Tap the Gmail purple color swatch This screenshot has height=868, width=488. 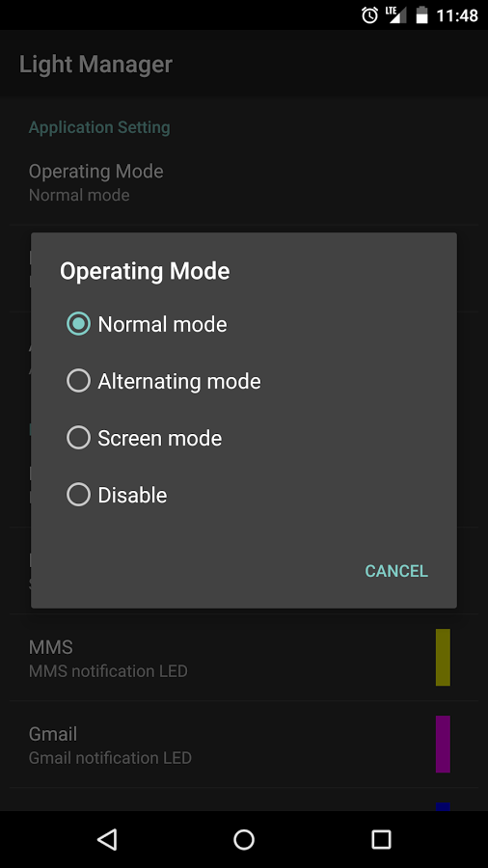pyautogui.click(x=443, y=744)
